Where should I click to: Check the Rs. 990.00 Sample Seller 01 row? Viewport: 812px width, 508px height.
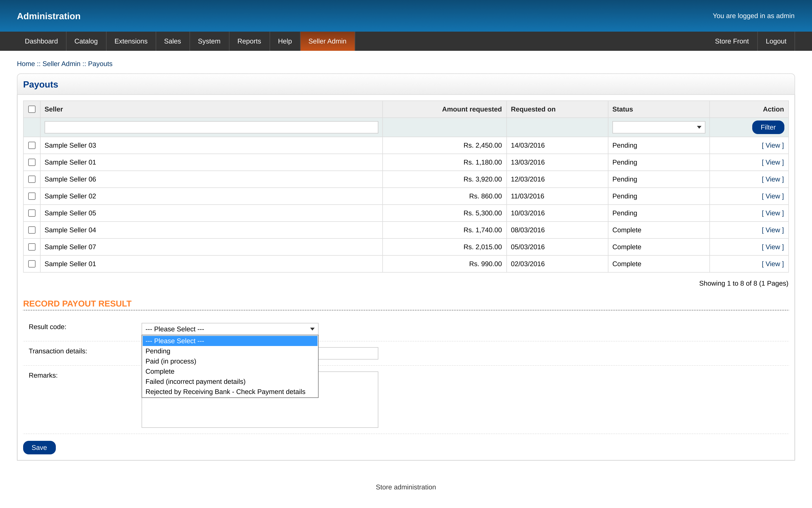pos(32,264)
